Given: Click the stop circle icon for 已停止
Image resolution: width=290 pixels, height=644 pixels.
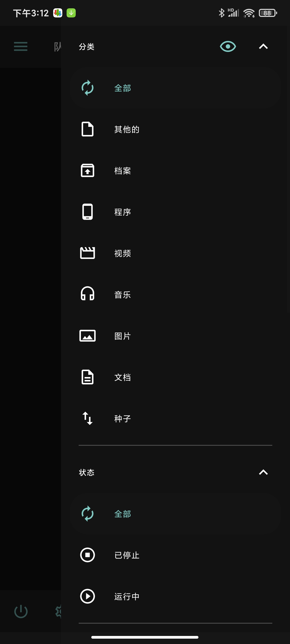Looking at the screenshot, I should click(88, 555).
